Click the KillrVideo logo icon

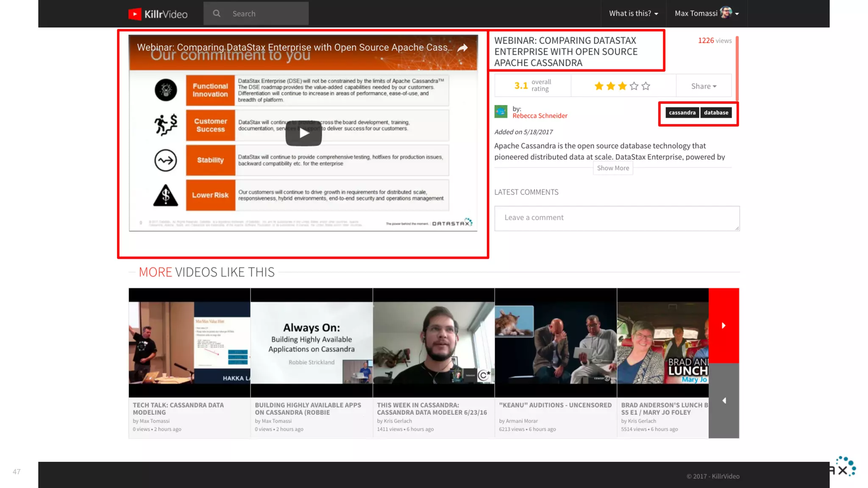(x=135, y=14)
